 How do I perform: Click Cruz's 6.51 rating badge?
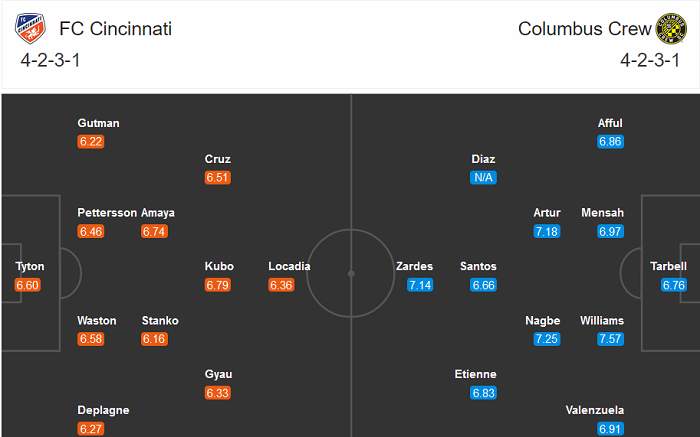point(218,178)
